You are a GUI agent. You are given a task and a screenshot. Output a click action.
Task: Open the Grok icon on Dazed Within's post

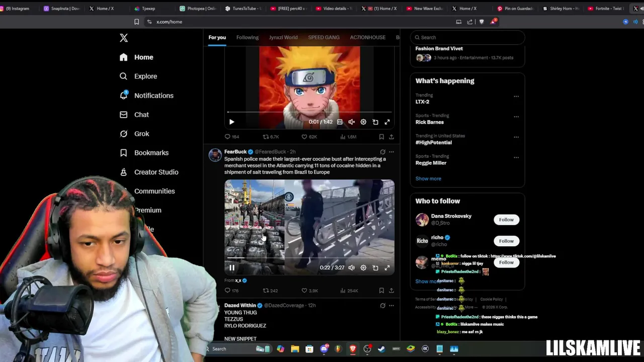pyautogui.click(x=382, y=305)
